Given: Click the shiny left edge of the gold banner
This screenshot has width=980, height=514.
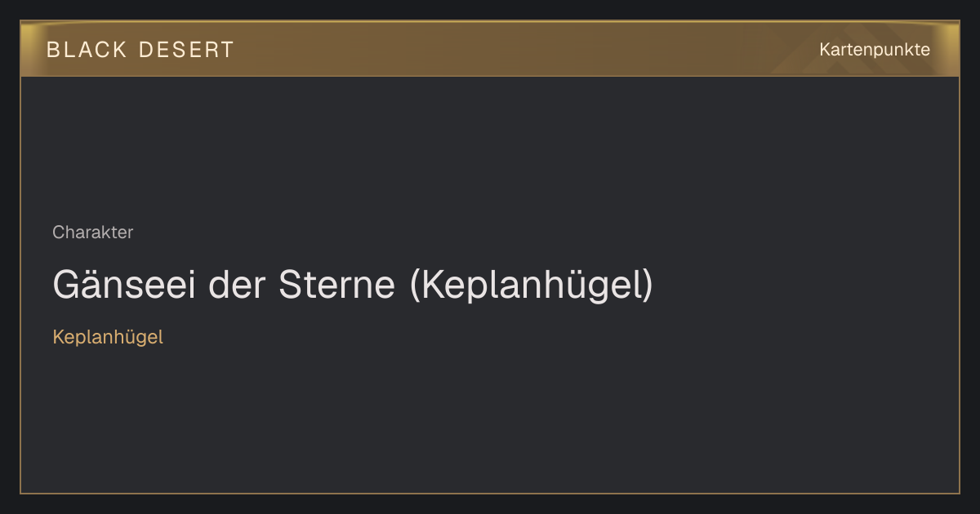Looking at the screenshot, I should pyautogui.click(x=29, y=49).
